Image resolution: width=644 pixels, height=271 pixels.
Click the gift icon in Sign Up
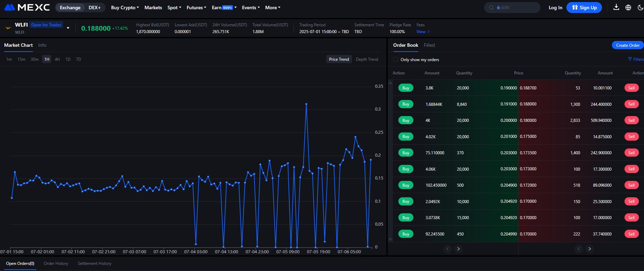[575, 7]
